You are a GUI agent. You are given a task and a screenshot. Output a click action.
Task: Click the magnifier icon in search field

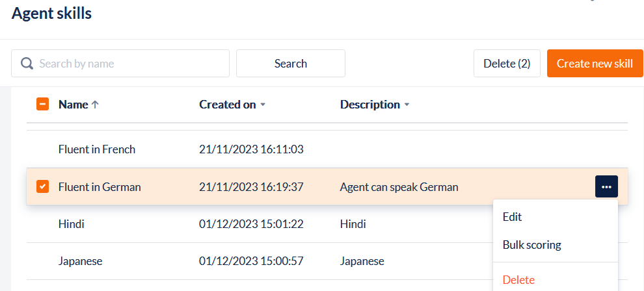coord(27,64)
